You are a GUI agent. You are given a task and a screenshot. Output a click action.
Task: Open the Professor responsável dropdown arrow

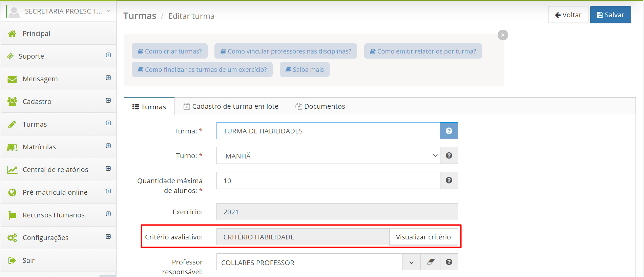click(411, 262)
